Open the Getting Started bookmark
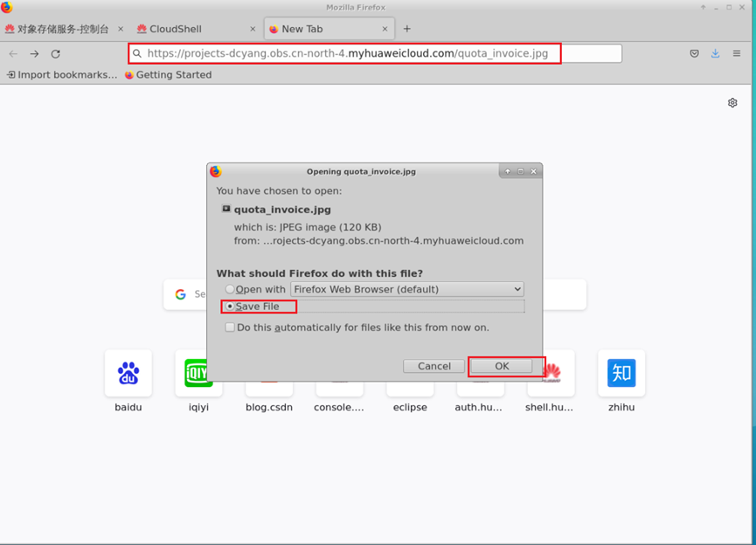This screenshot has height=545, width=756. (169, 75)
